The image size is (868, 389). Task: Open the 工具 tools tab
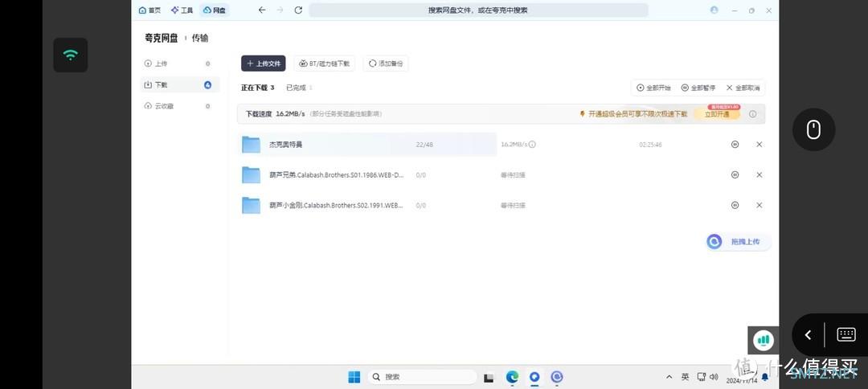[x=182, y=10]
